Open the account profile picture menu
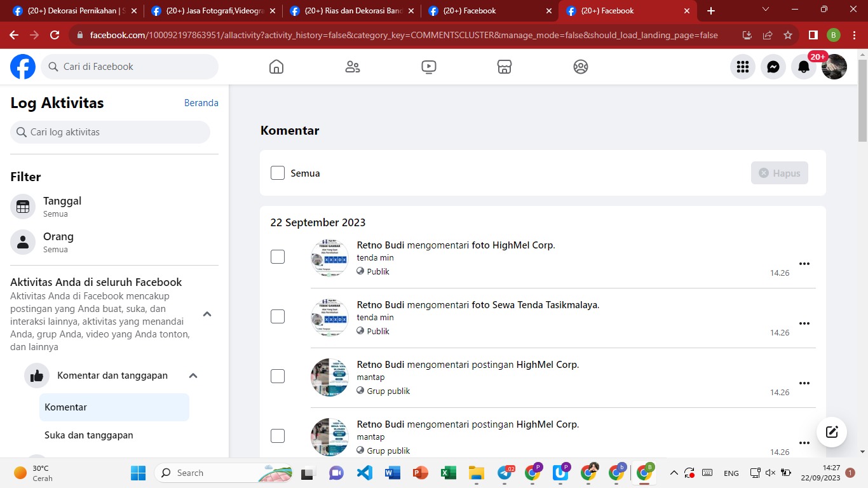This screenshot has height=488, width=868. (x=834, y=67)
